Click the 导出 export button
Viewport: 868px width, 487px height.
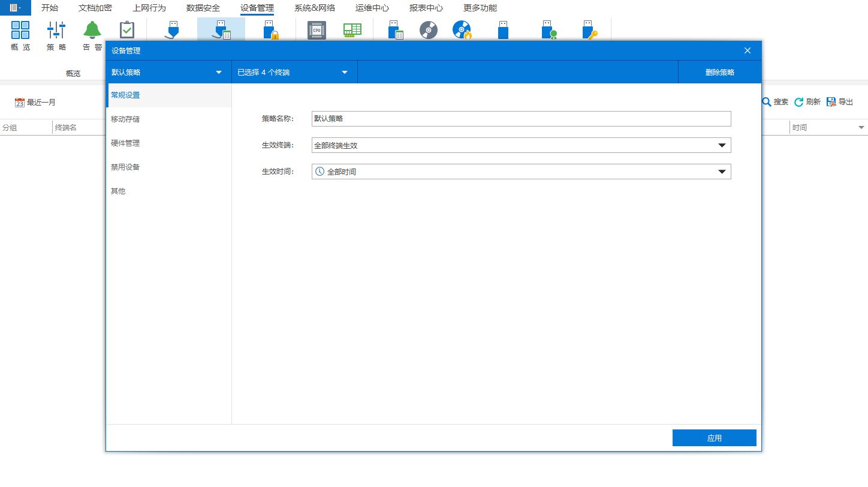[x=840, y=102]
